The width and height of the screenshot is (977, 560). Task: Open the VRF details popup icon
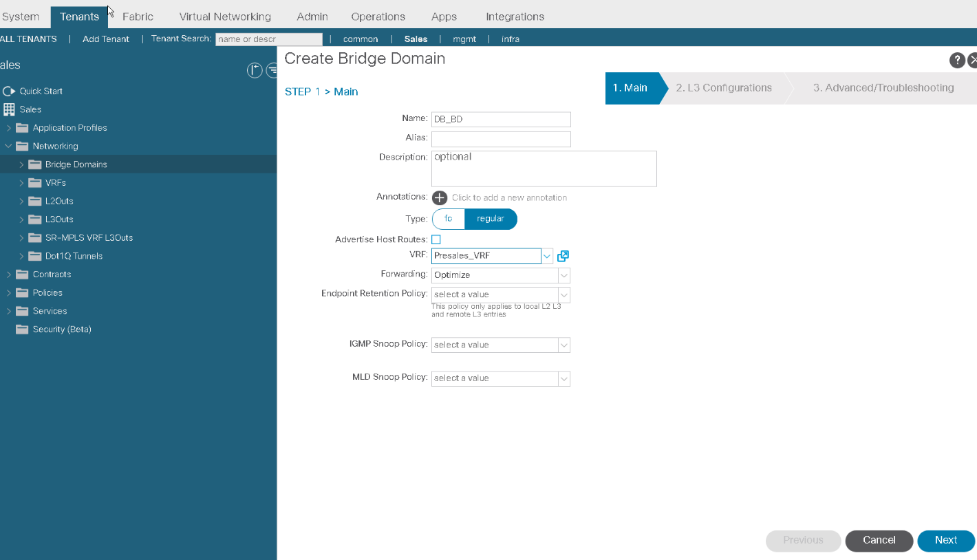point(563,256)
